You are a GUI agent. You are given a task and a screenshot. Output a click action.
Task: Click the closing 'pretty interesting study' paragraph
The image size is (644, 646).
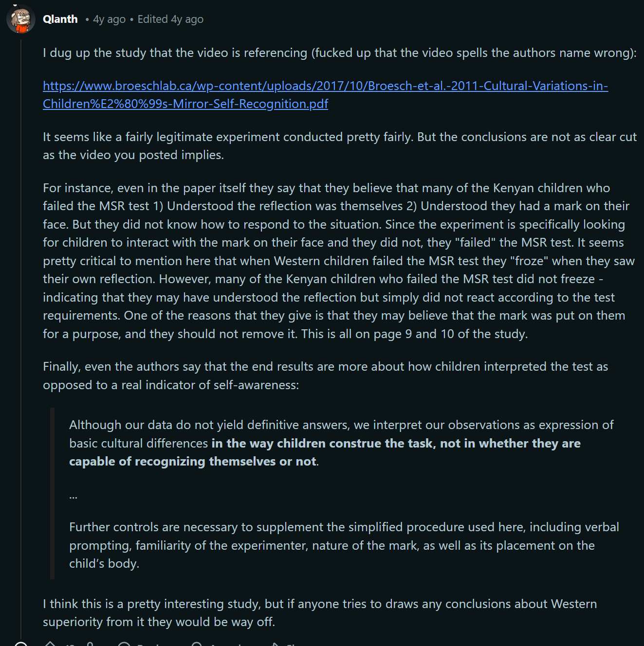click(320, 612)
